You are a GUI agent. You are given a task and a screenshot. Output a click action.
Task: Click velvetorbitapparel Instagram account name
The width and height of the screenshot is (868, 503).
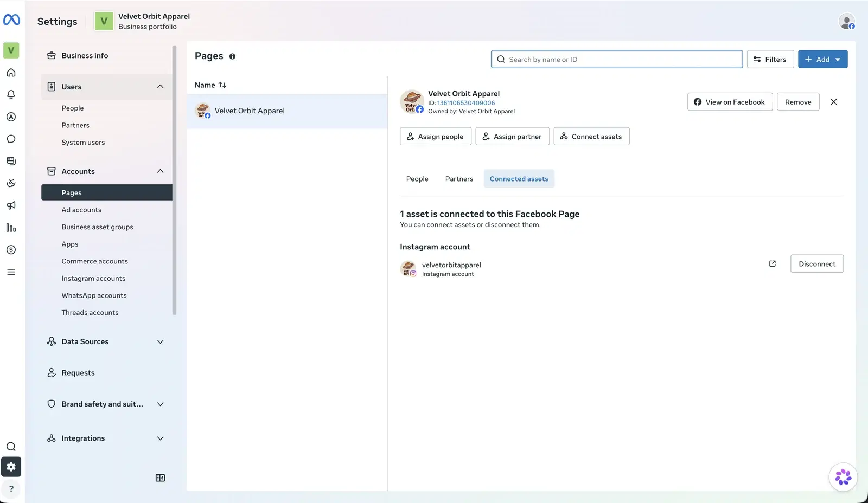tap(451, 265)
